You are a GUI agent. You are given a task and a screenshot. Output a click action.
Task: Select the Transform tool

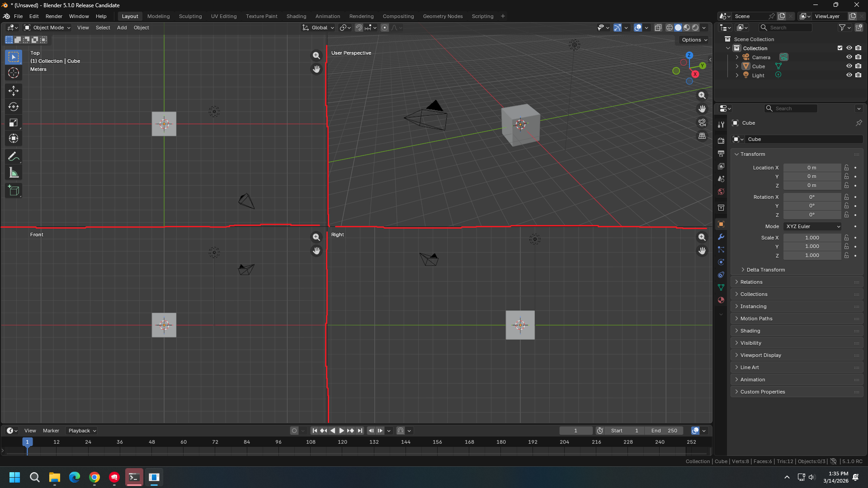tap(14, 138)
